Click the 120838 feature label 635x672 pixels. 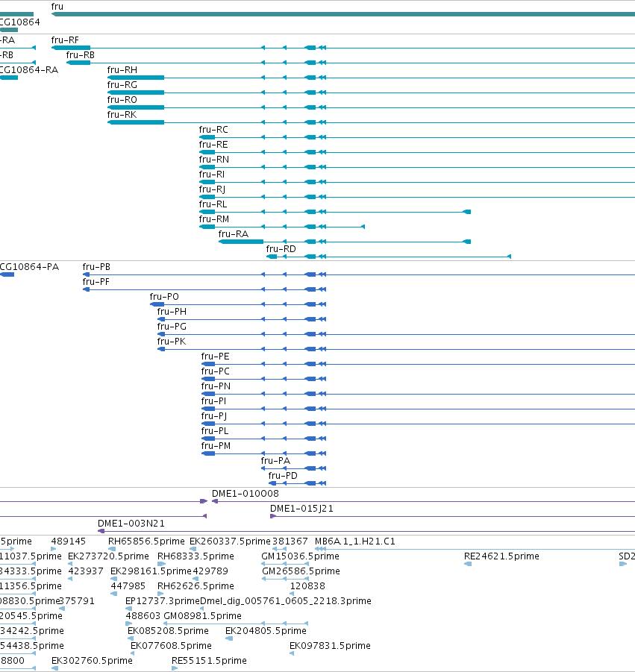click(307, 586)
